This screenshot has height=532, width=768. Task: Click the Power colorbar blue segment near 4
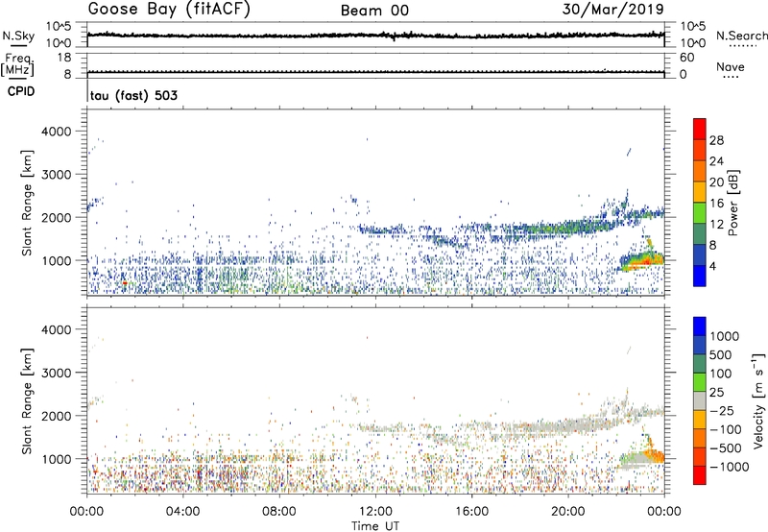pyautogui.click(x=700, y=276)
